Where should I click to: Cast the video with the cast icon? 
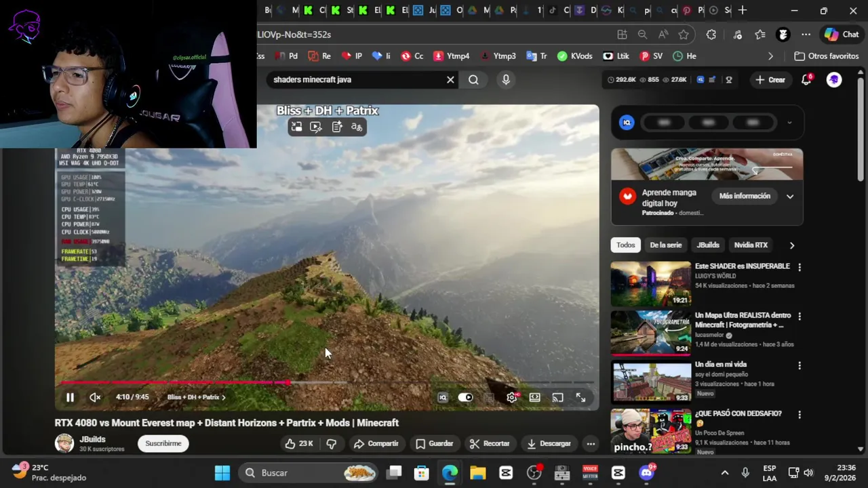557,398
